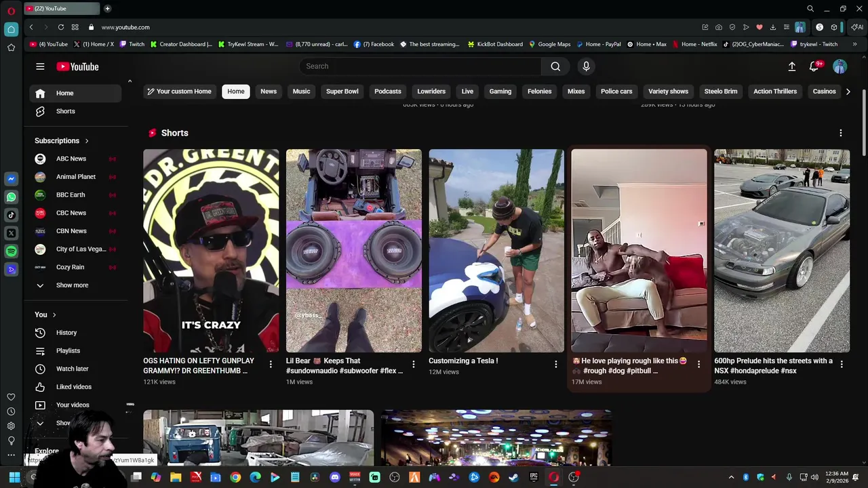Open Twitch bookmark in bookmarks bar
The width and height of the screenshot is (868, 488).
pos(132,44)
